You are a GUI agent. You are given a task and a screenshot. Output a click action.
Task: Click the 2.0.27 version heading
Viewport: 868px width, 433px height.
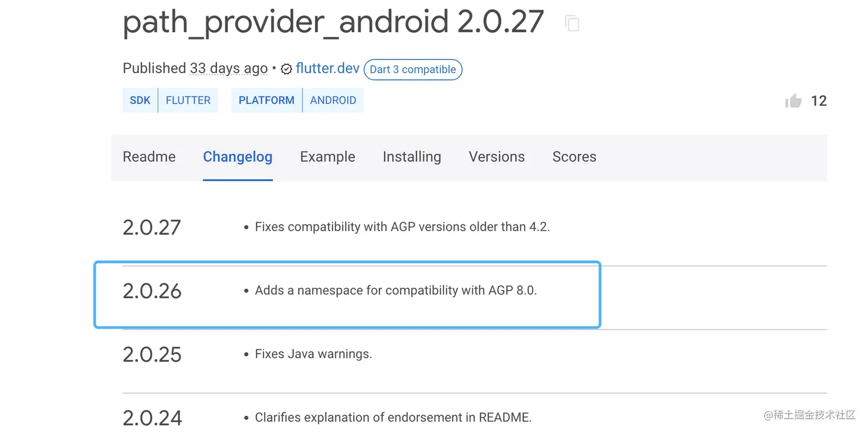pyautogui.click(x=152, y=227)
